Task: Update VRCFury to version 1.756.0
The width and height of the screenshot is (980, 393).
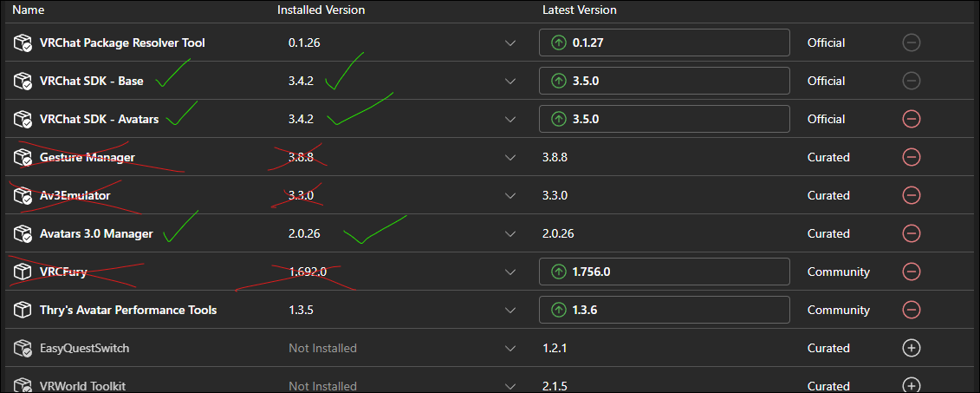Action: click(x=665, y=272)
